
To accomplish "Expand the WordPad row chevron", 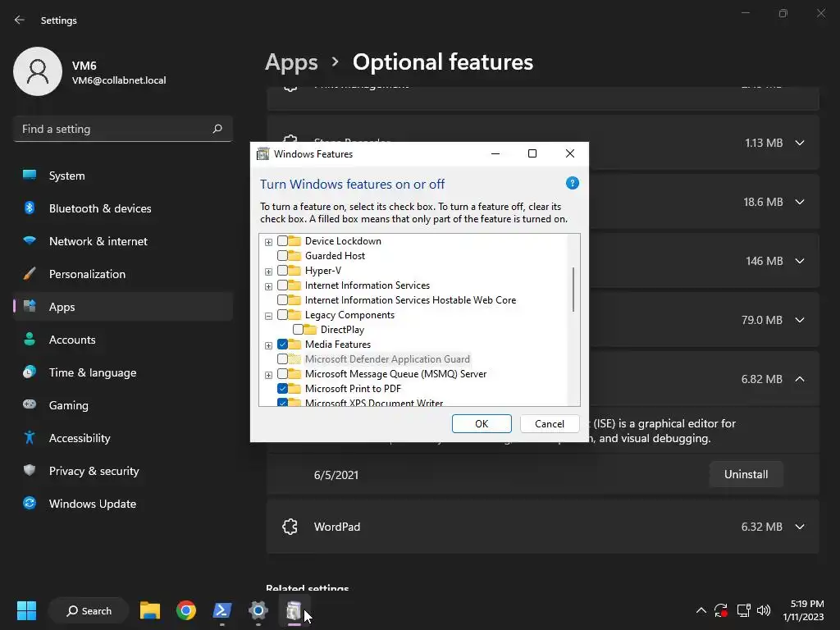I will [800, 527].
